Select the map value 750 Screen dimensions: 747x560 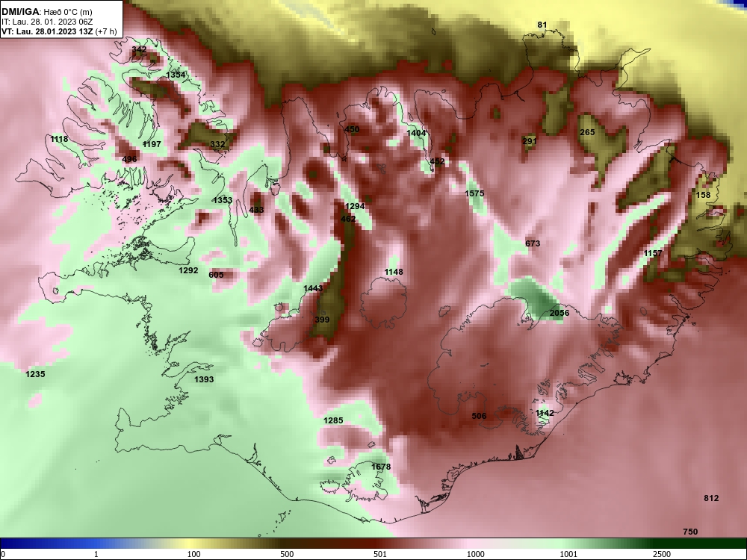pyautogui.click(x=690, y=532)
